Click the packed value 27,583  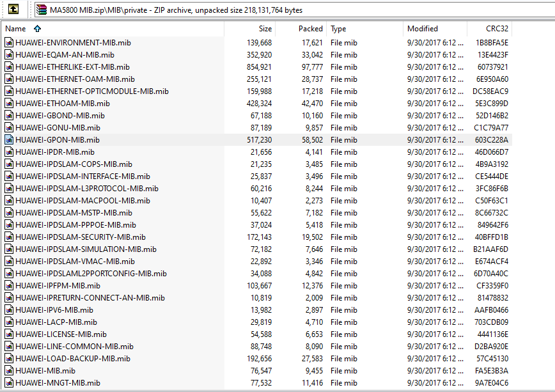pyautogui.click(x=312, y=359)
